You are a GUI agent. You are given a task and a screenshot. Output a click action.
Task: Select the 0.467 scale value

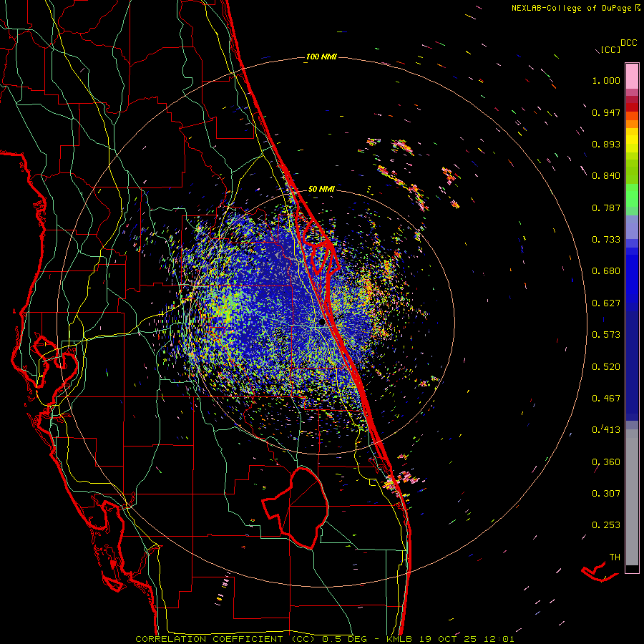click(x=606, y=399)
